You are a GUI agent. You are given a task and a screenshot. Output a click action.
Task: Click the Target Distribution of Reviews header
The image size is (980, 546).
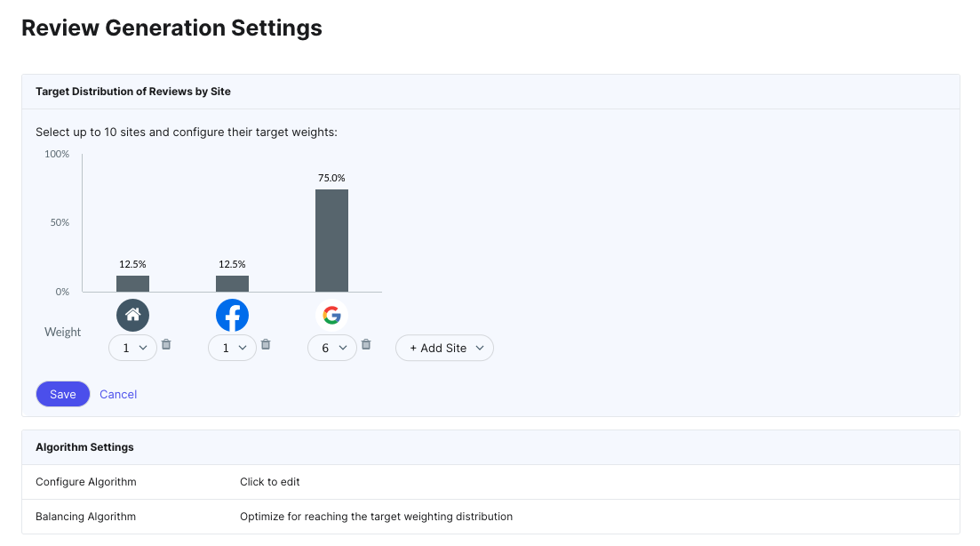(x=133, y=92)
